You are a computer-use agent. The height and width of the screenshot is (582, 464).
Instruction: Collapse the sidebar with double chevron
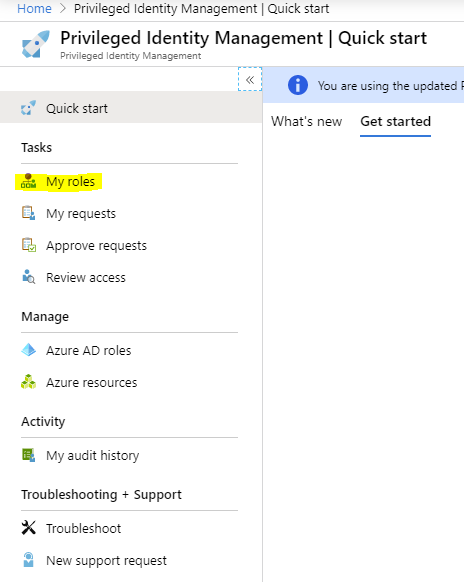click(250, 79)
